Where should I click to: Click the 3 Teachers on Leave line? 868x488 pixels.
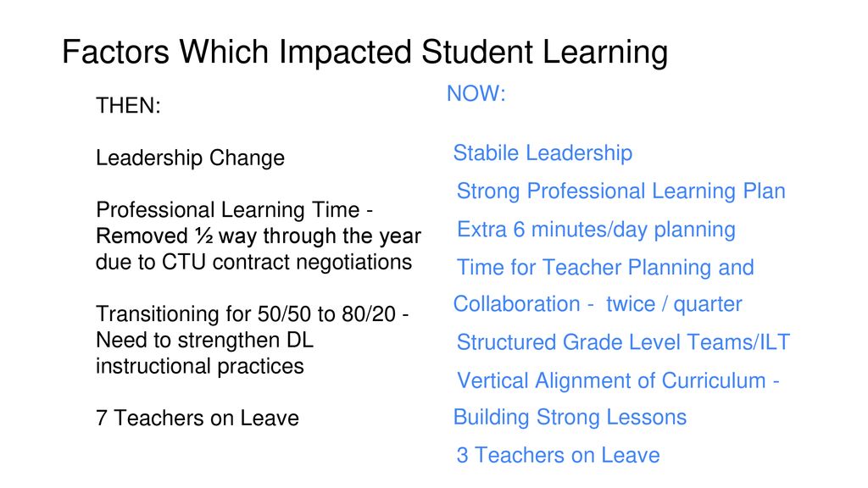[x=558, y=455]
